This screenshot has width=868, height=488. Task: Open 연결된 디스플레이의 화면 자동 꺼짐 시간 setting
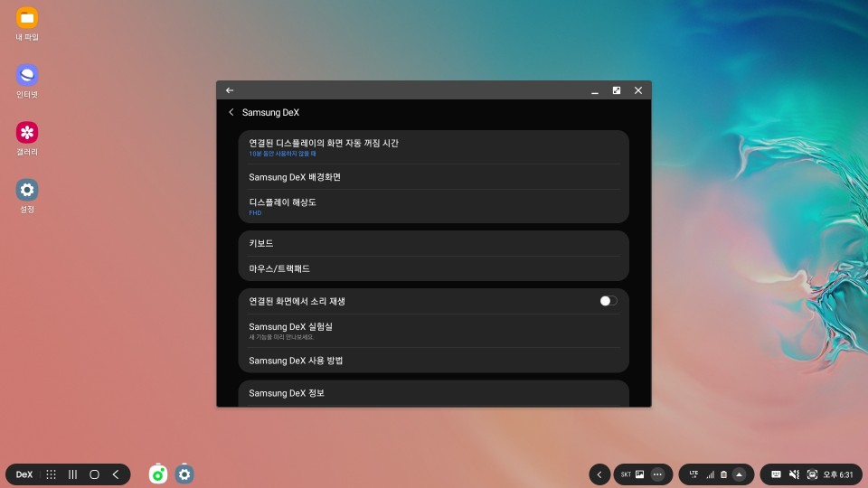pyautogui.click(x=433, y=147)
